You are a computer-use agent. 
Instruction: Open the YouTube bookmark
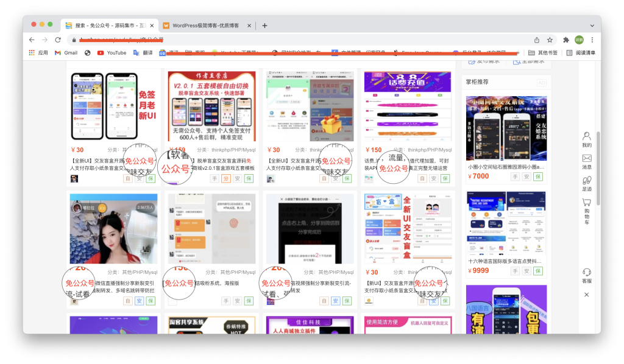(x=112, y=52)
